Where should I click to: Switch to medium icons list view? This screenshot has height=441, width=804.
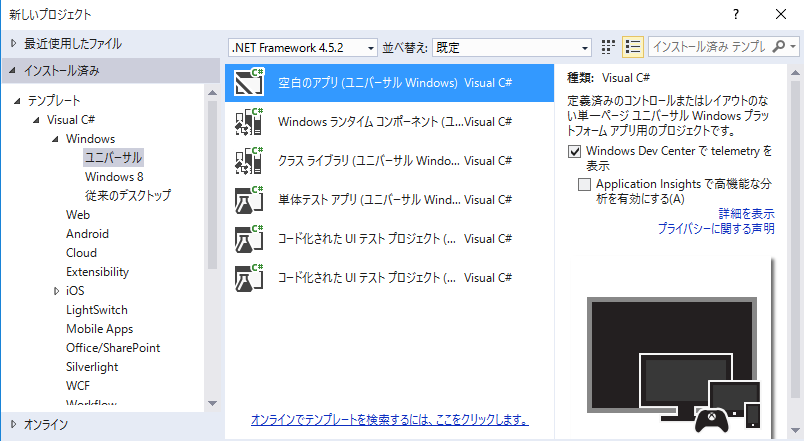(x=632, y=47)
